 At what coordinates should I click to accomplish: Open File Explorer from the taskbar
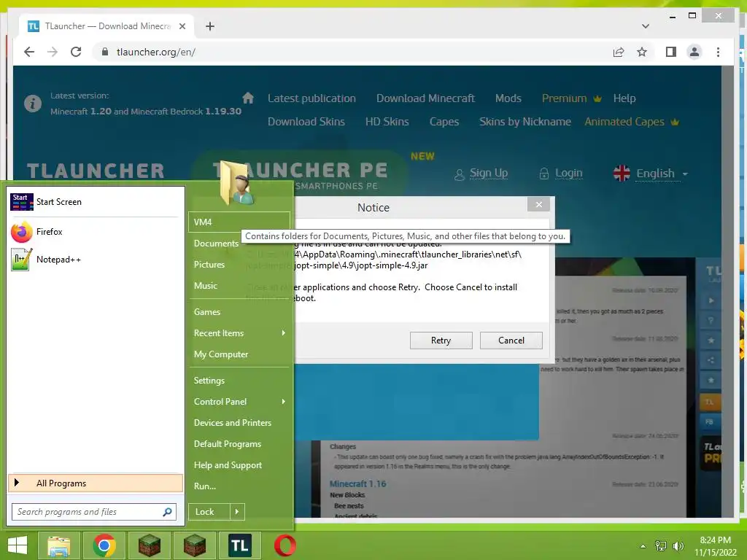click(58, 545)
